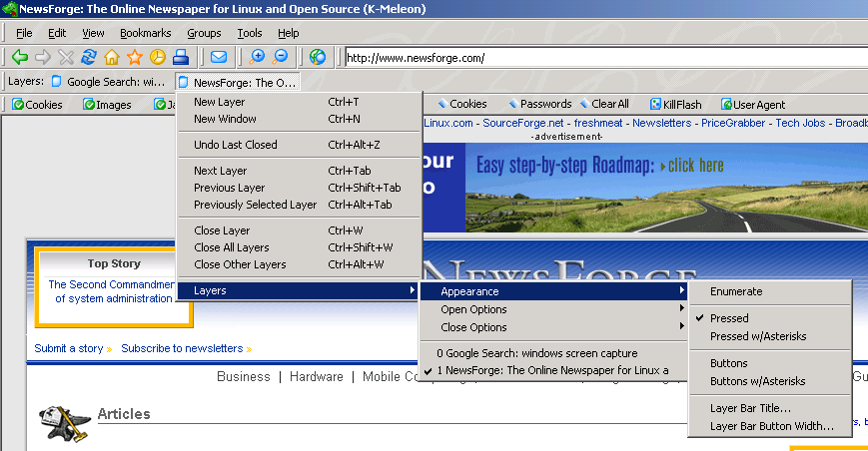Toggle the Enumerate option
868x451 pixels.
tap(770, 291)
